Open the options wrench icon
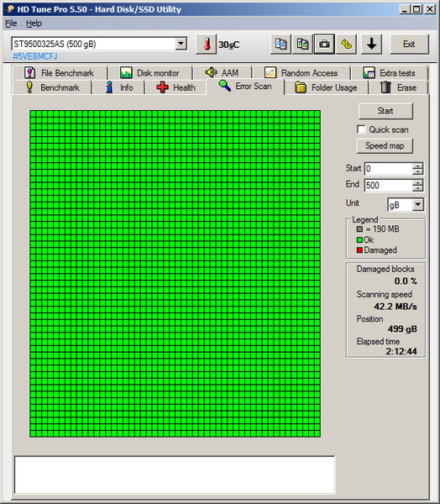This screenshot has height=504, width=440. pos(346,44)
